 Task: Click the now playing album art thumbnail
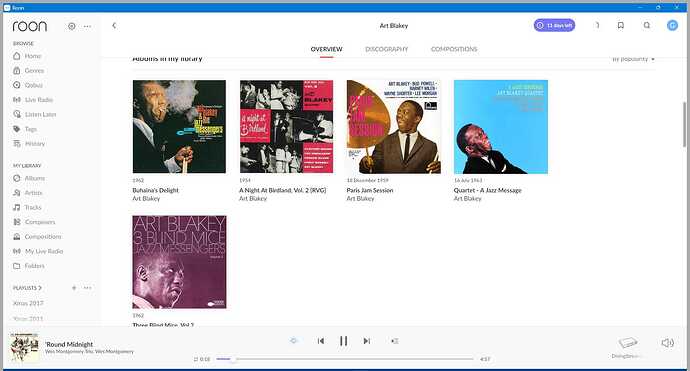[24, 347]
